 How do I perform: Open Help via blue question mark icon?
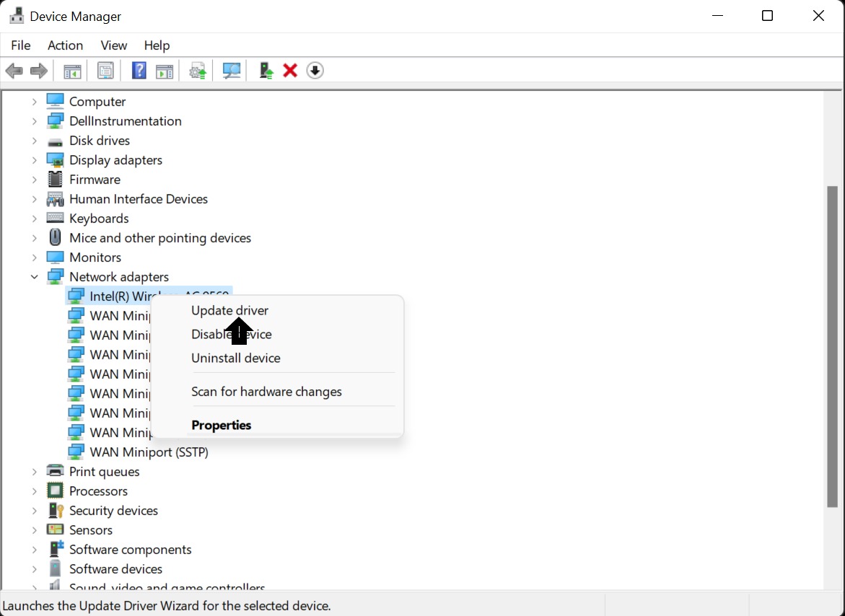(139, 71)
